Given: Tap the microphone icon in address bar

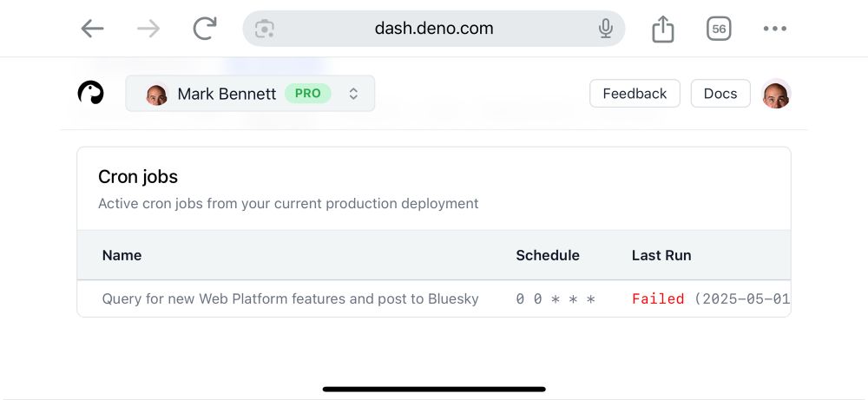Looking at the screenshot, I should click(606, 29).
